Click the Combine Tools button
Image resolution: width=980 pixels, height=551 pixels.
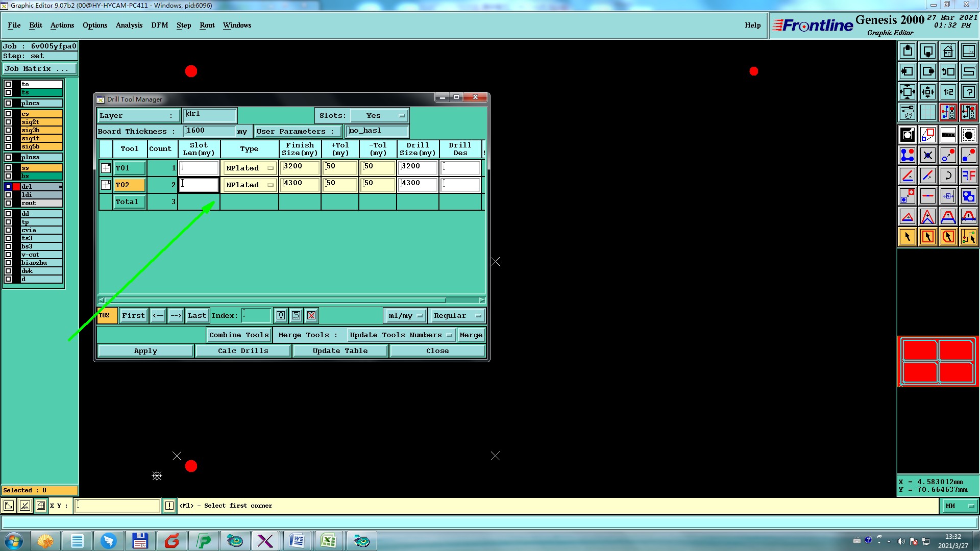(x=238, y=335)
